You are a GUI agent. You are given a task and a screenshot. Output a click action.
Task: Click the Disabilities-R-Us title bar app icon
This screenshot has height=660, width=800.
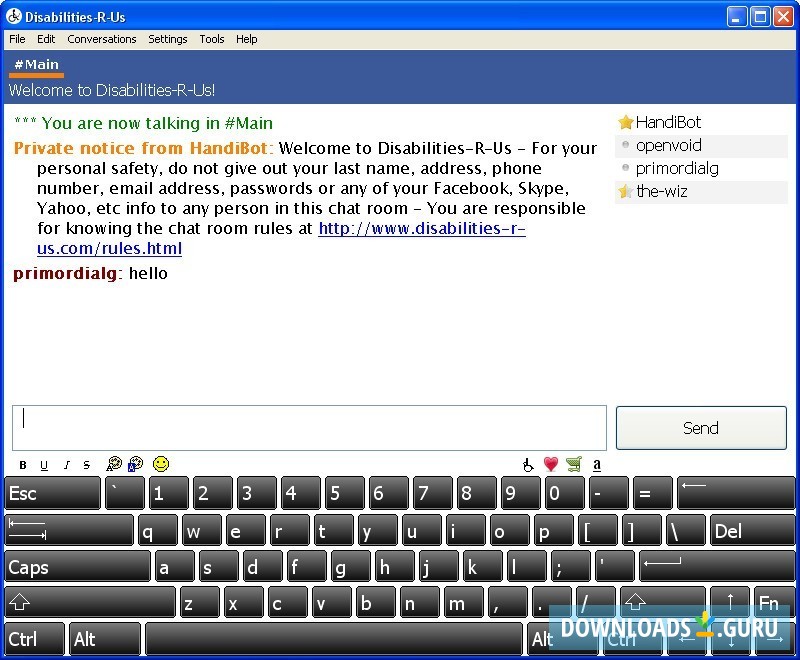pos(14,16)
